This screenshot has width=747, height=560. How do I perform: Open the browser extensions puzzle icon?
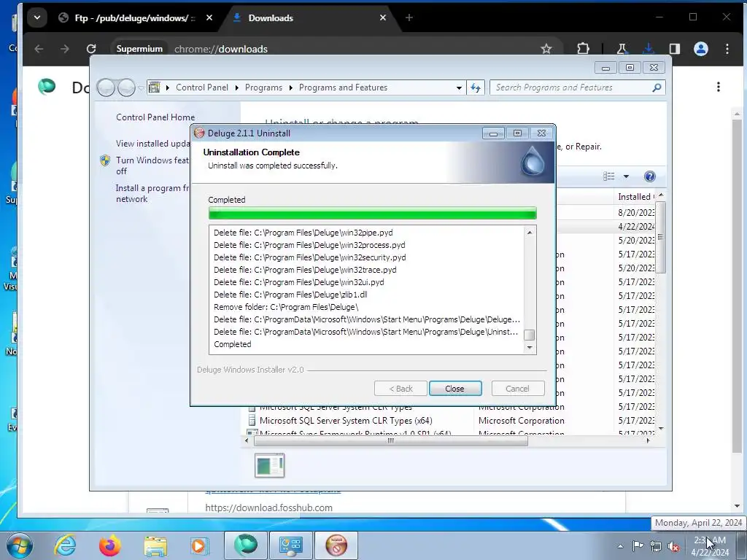(583, 49)
